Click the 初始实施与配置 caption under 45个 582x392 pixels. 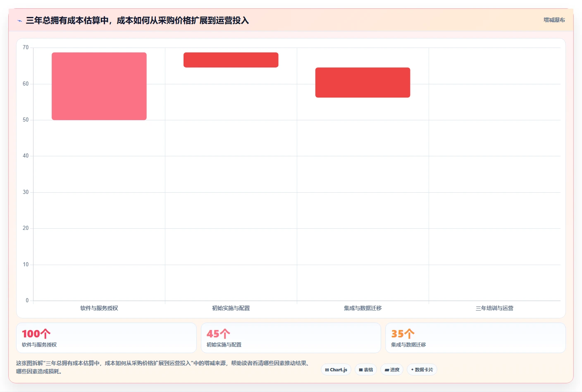click(224, 344)
